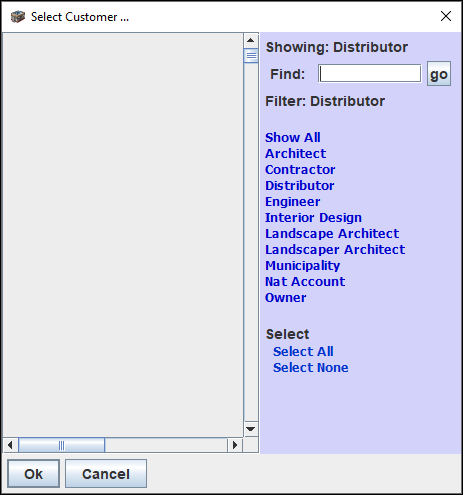Filter the list by Contractor
The image size is (463, 495).
(x=300, y=169)
